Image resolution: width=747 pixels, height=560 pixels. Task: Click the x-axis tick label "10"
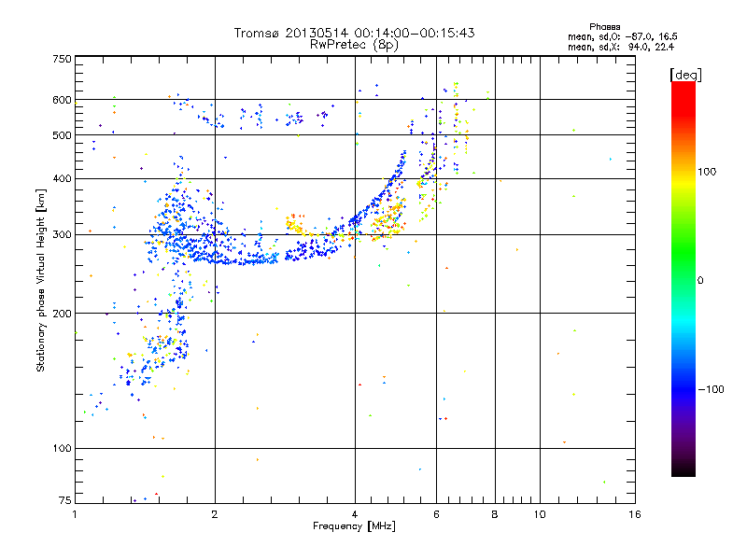click(540, 514)
